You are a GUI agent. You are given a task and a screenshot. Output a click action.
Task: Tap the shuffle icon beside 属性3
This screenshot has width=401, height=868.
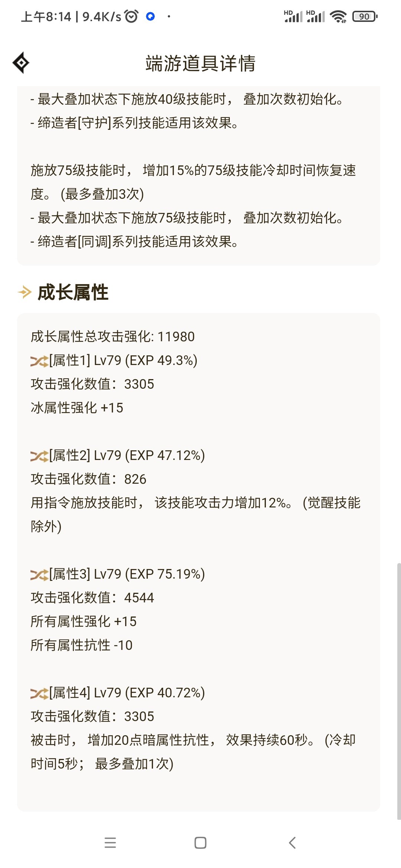(39, 574)
